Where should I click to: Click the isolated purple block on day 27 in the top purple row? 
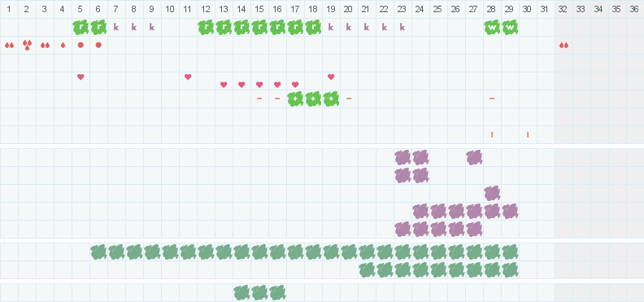click(474, 157)
